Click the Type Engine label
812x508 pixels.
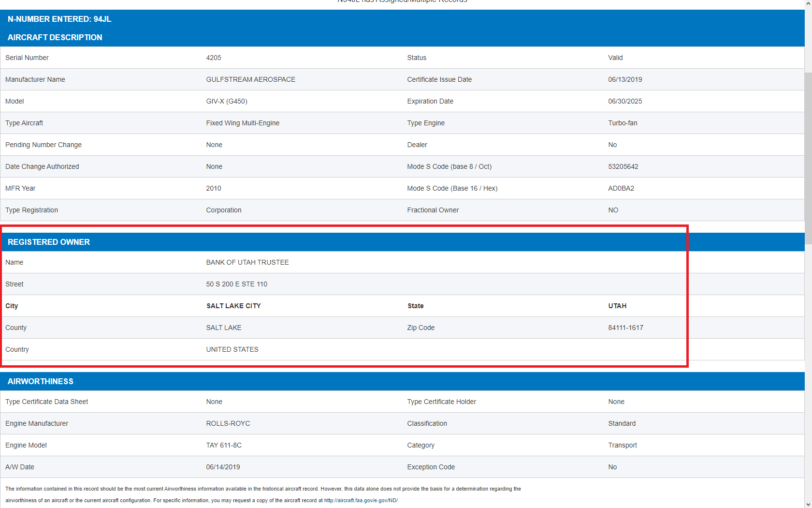(426, 123)
